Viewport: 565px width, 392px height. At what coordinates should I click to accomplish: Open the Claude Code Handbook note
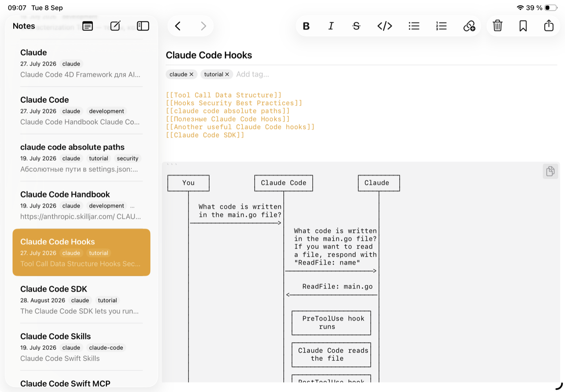(81, 205)
